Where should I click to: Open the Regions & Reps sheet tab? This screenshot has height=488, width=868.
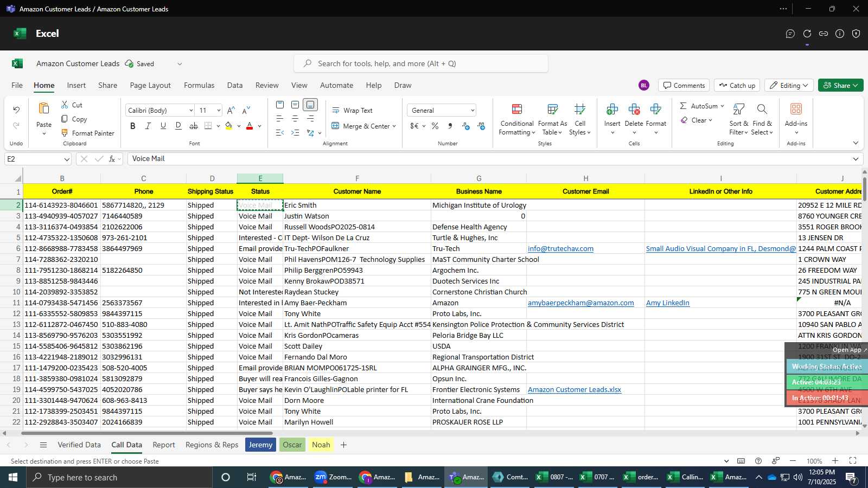[212, 445]
